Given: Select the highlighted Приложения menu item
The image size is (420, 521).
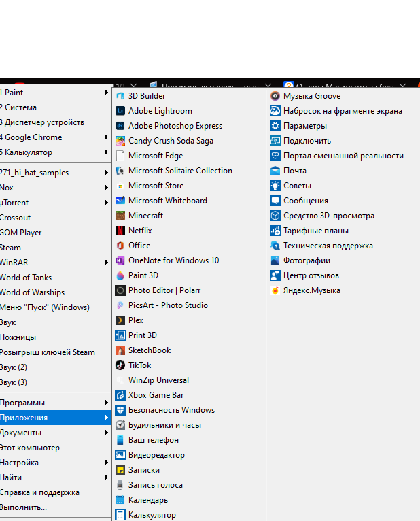Looking at the screenshot, I should coord(56,418).
